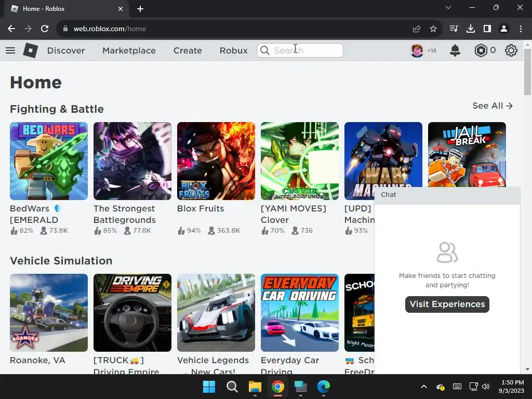Open Windows Start menu
The width and height of the screenshot is (532, 399).
pyautogui.click(x=209, y=387)
